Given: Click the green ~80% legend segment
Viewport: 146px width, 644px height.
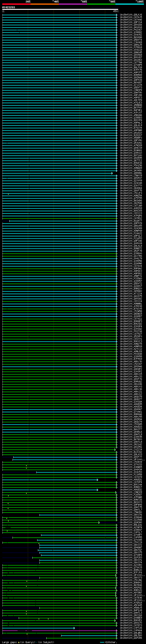Looking at the screenshot, I should click(x=101, y=4).
